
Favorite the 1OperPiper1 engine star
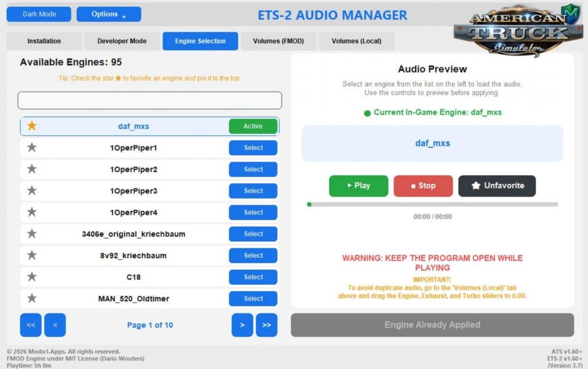[x=32, y=148]
